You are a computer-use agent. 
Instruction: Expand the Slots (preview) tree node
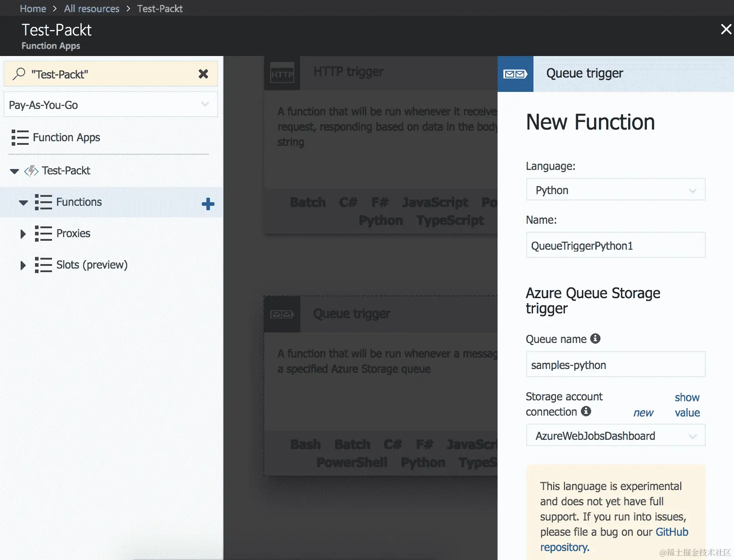(23, 265)
